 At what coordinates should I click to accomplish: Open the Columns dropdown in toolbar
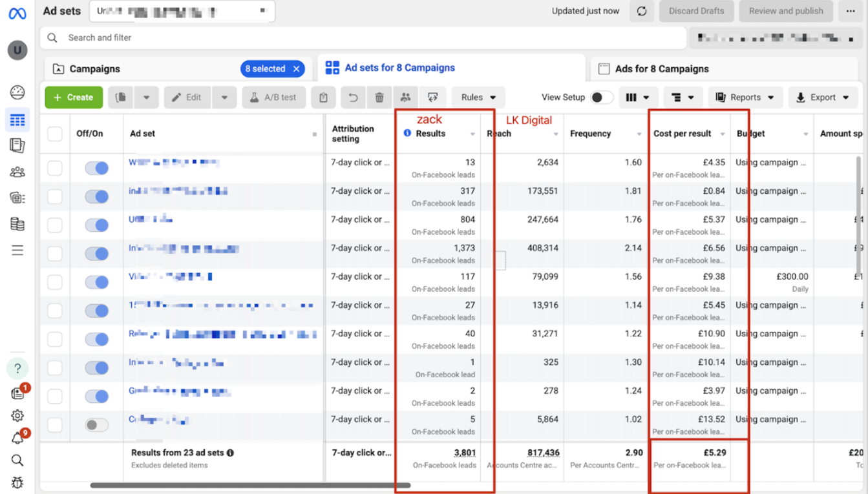(x=637, y=98)
